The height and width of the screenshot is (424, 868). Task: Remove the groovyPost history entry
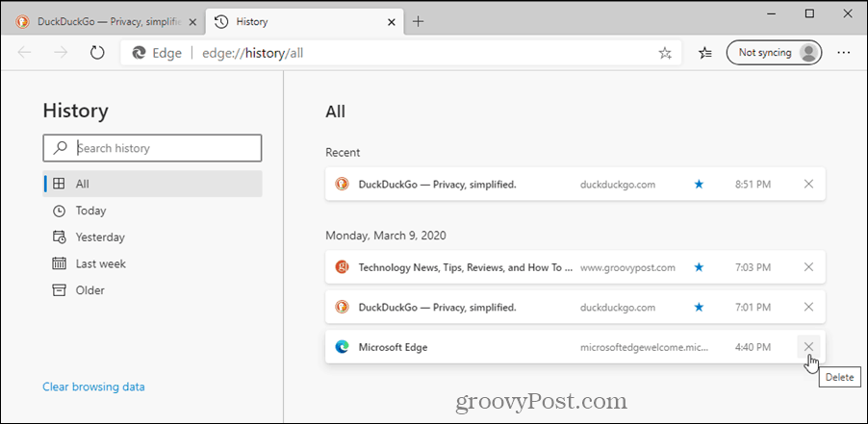point(808,267)
